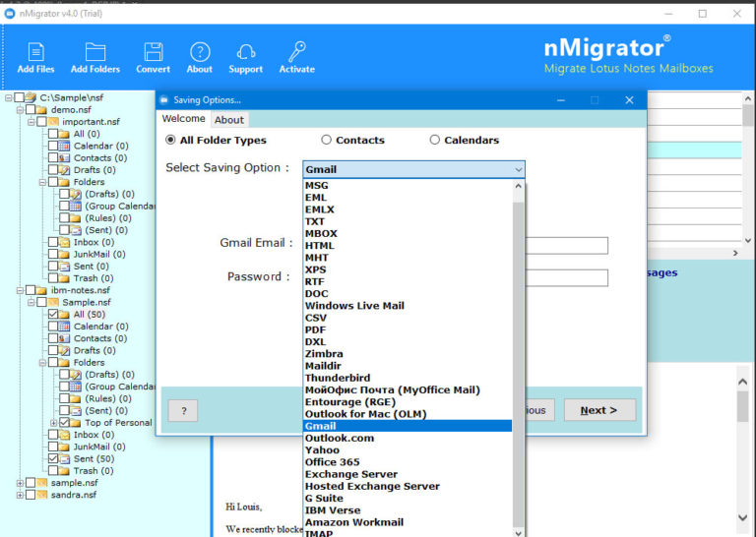Click the preview pane scroll-down arrow

tap(742, 517)
